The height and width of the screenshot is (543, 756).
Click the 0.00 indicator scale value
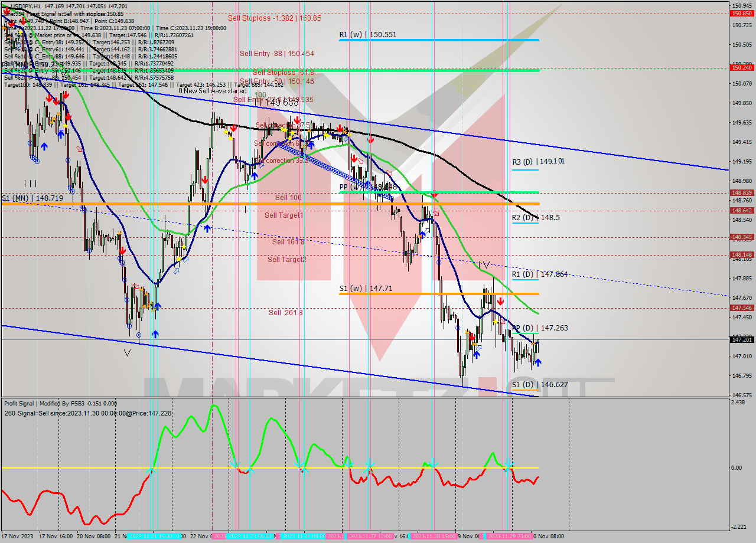click(x=737, y=468)
